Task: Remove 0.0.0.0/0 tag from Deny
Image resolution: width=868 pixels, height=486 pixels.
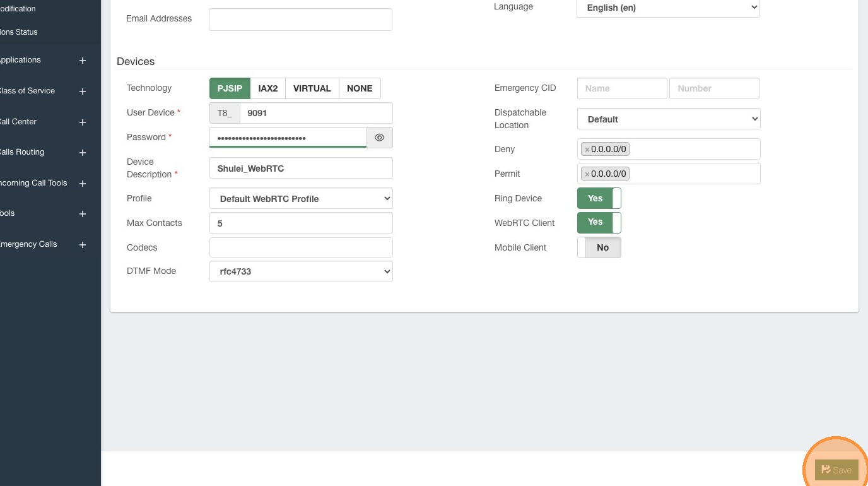Action: [587, 150]
